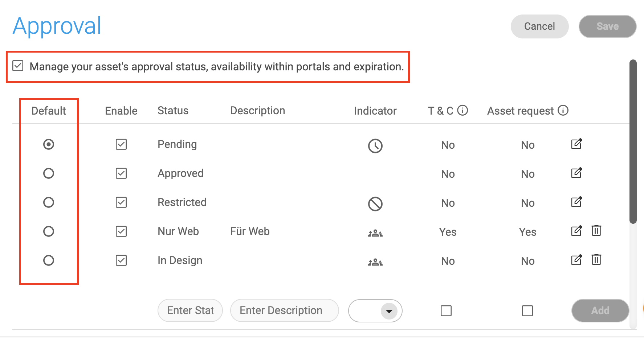Viewport: 644px width, 338px height.
Task: Click the T & C info icon
Action: click(x=462, y=110)
